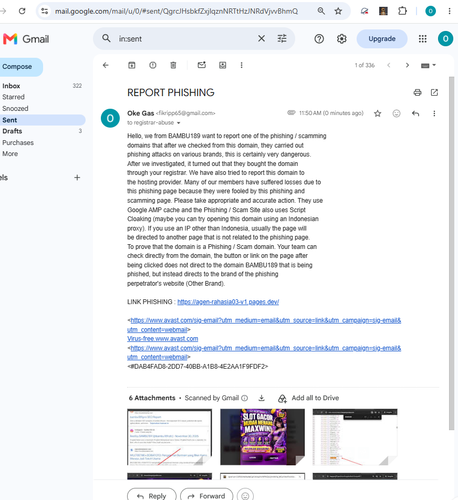
Task: Download all attachments icon
Action: pyautogui.click(x=262, y=398)
